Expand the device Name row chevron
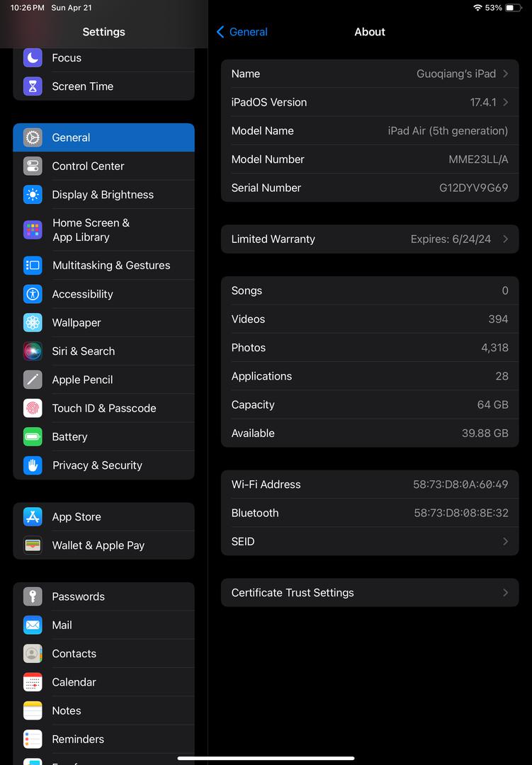 [505, 74]
